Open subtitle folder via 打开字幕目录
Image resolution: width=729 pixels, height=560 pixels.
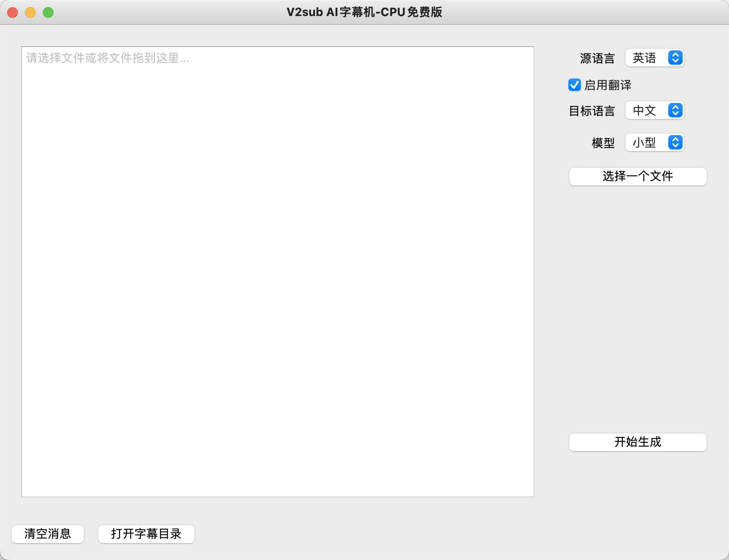(x=146, y=534)
